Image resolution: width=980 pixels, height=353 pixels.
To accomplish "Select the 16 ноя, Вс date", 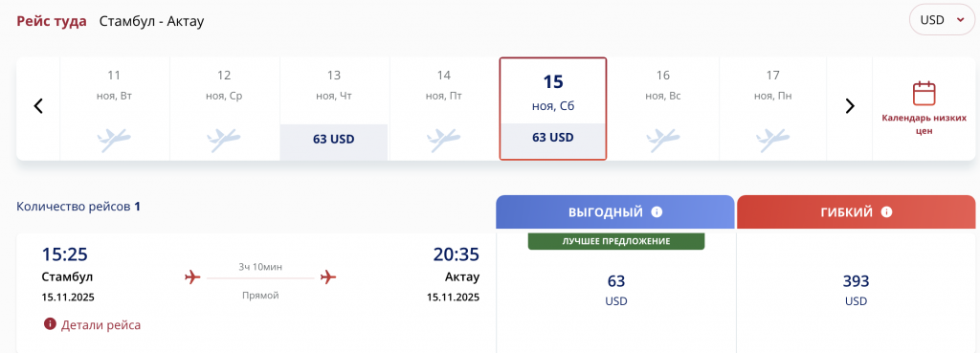I will click(x=663, y=109).
